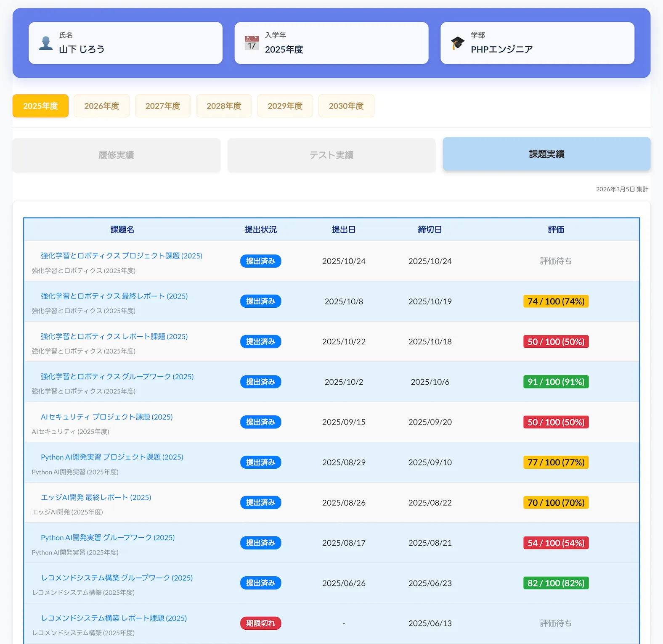Open Python AI開発実習 グループワーク (2025) link

(108, 537)
